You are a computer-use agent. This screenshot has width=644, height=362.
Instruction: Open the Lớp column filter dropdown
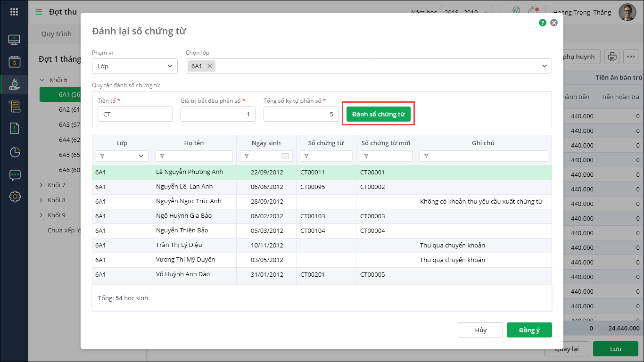point(141,156)
